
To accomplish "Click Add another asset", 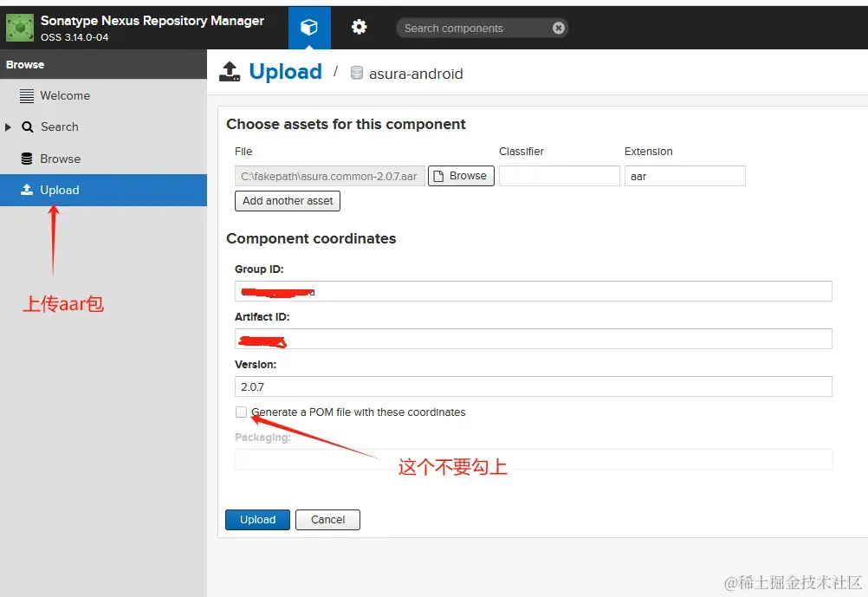I will click(x=288, y=200).
